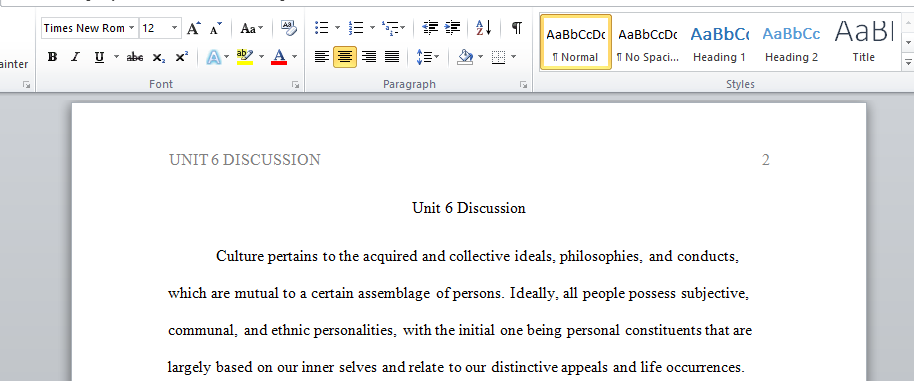Click the Change Case Aa icon
Image resolution: width=914 pixels, height=381 pixels.
pos(251,27)
